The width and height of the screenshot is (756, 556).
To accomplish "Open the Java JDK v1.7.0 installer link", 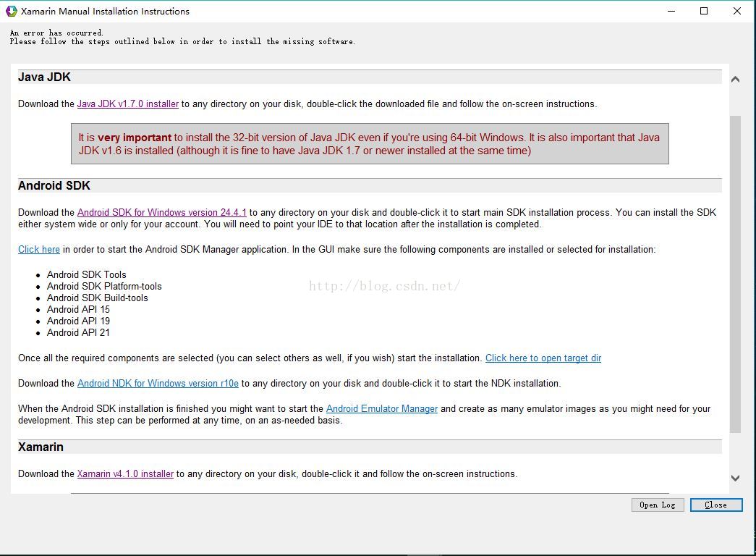I will tap(128, 104).
